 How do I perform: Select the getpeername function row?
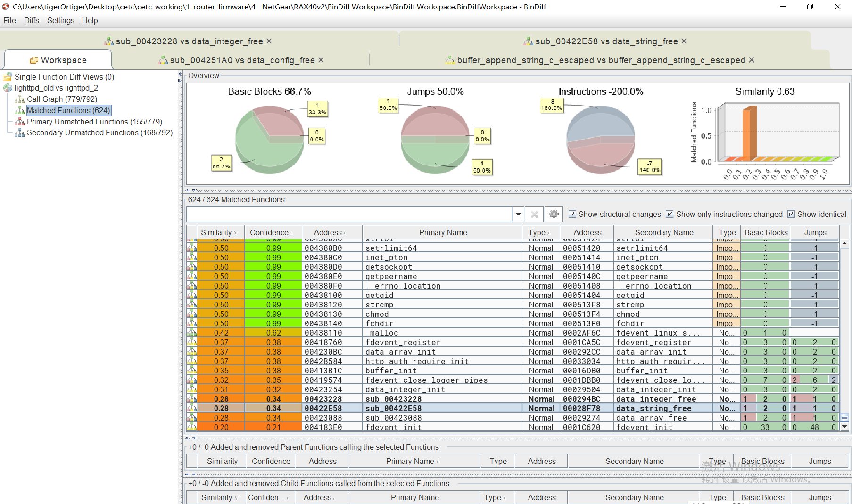click(x=513, y=276)
